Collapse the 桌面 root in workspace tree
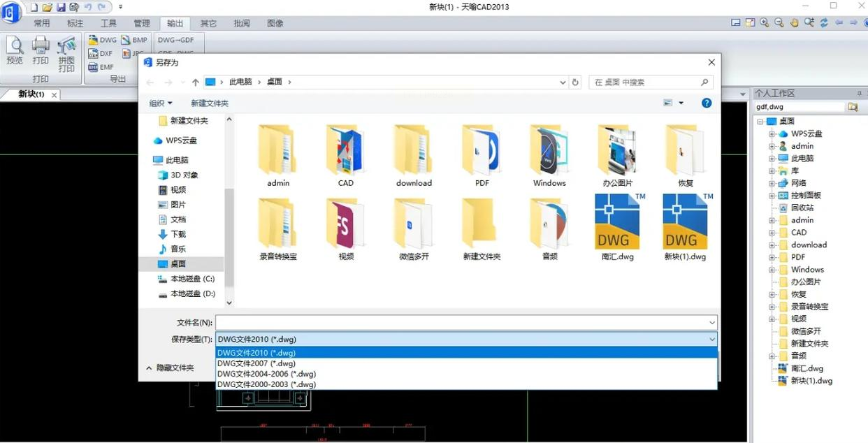Screen dimensions: 868x443 tap(760, 121)
